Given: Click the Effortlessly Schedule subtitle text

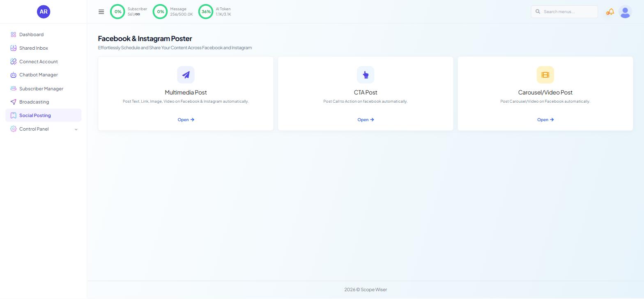Looking at the screenshot, I should click(175, 48).
